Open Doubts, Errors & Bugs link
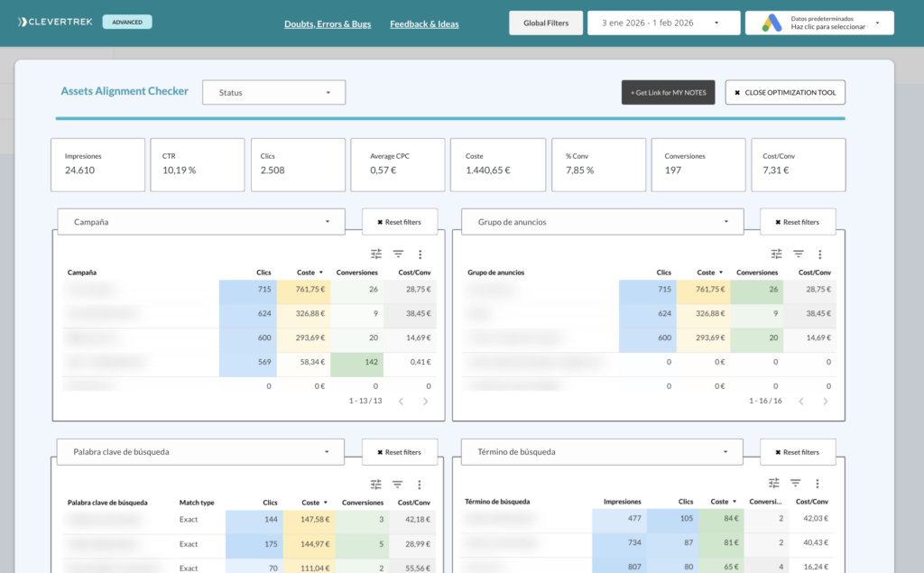The width and height of the screenshot is (924, 573). tap(326, 23)
